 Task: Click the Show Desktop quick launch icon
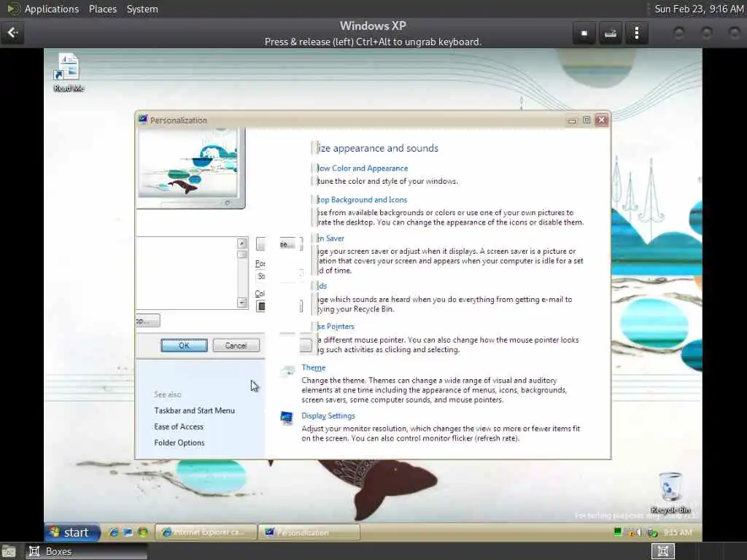pos(128,532)
